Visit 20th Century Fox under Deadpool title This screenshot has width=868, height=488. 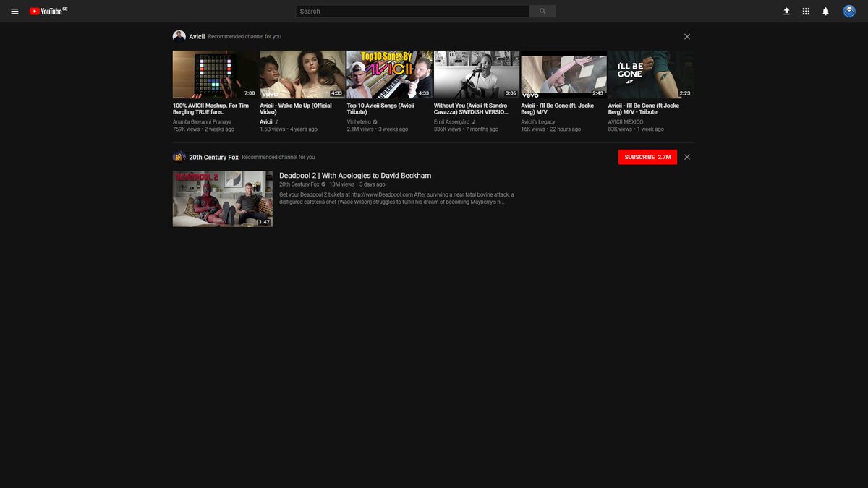[x=299, y=184]
